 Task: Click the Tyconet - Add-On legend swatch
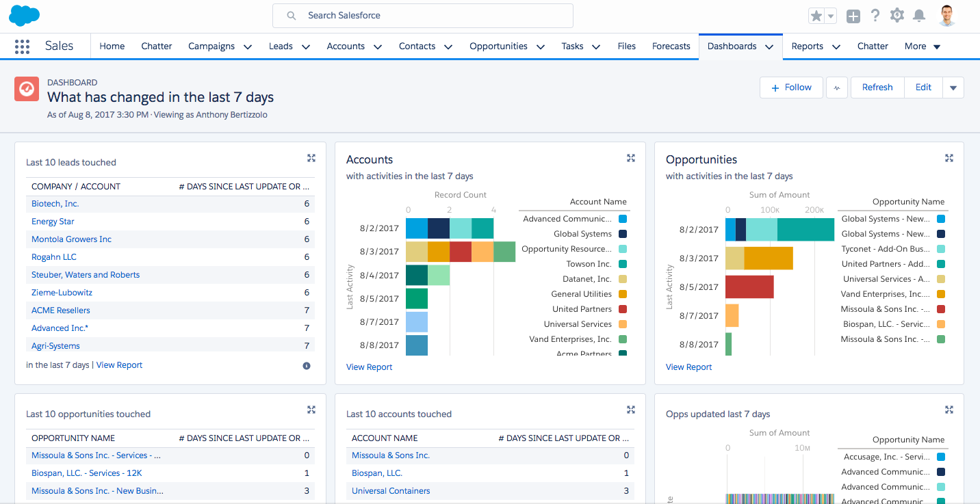pos(941,249)
